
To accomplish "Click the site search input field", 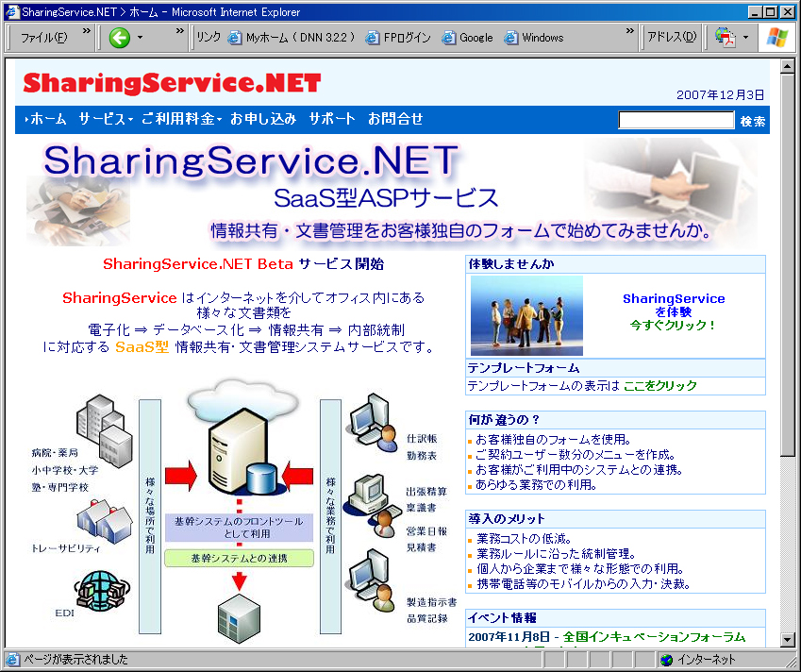I will (676, 120).
